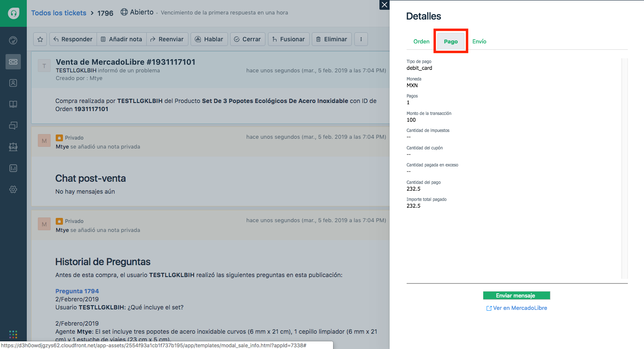Click the ticket title Venta de MercadoLibre #1931117101
The width and height of the screenshot is (644, 349).
click(x=125, y=62)
